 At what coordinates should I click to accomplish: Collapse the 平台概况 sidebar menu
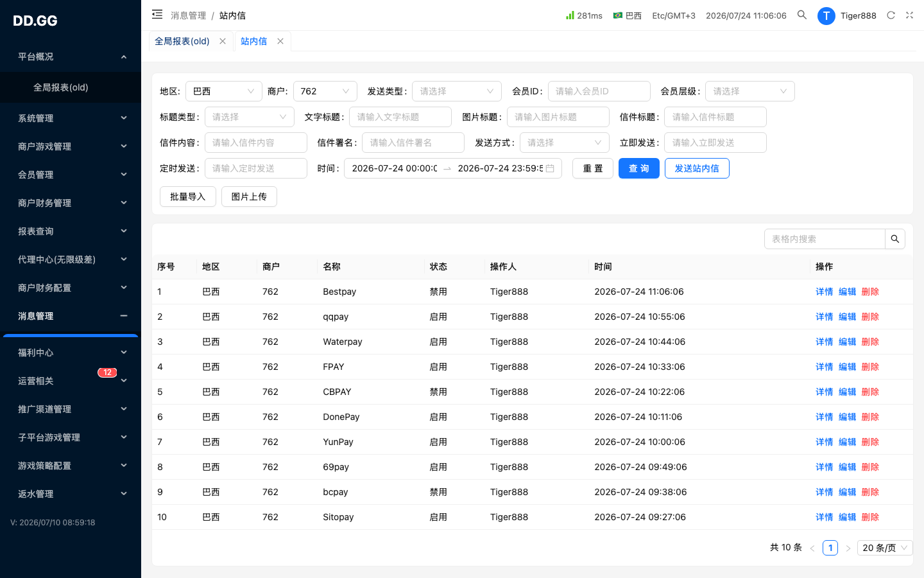tap(71, 57)
